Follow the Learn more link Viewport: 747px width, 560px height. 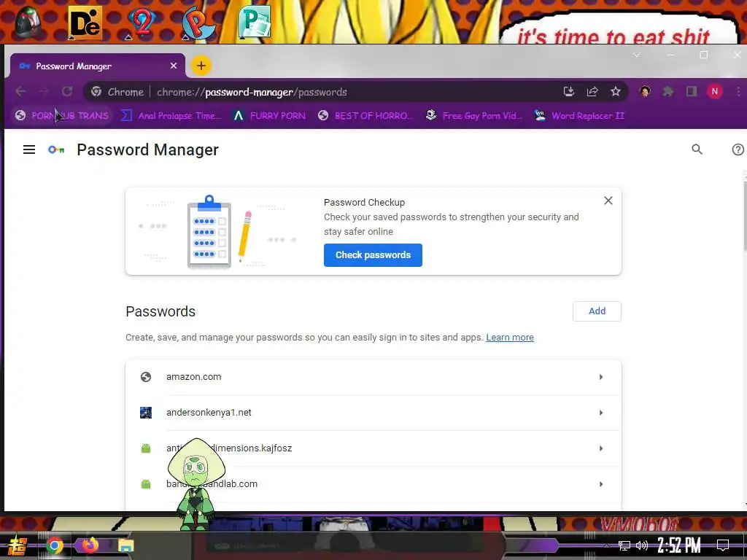tap(510, 337)
